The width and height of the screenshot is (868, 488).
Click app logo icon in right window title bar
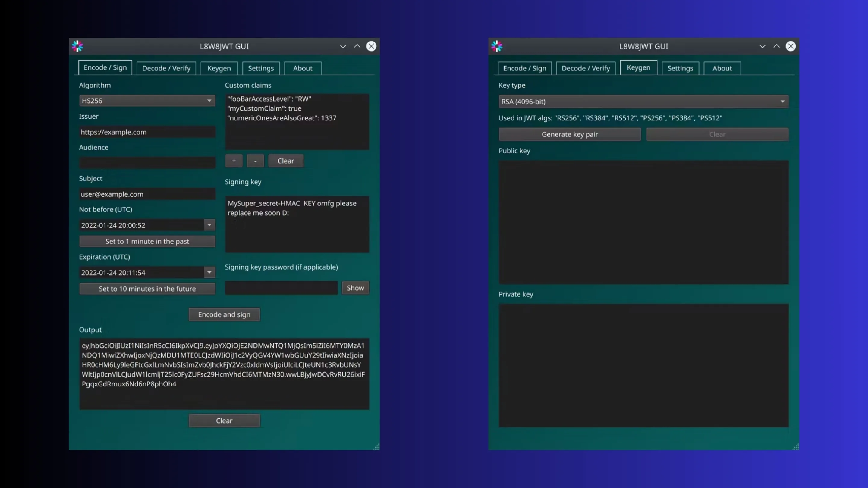click(497, 46)
